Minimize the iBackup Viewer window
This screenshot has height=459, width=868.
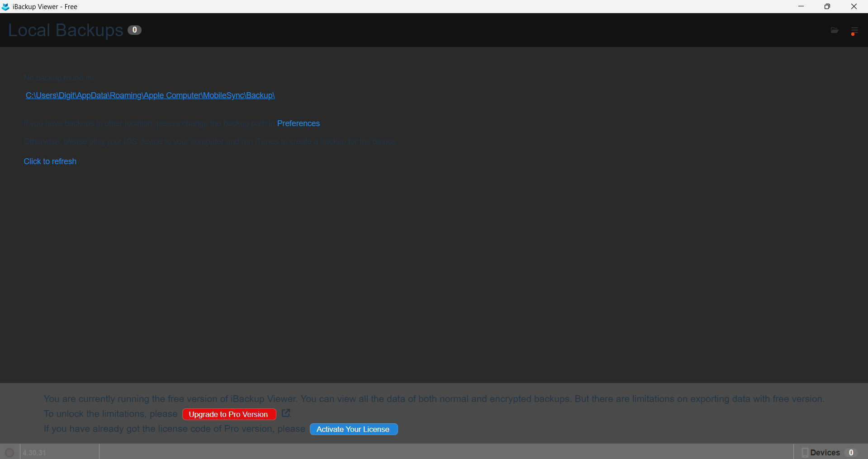tap(801, 6)
